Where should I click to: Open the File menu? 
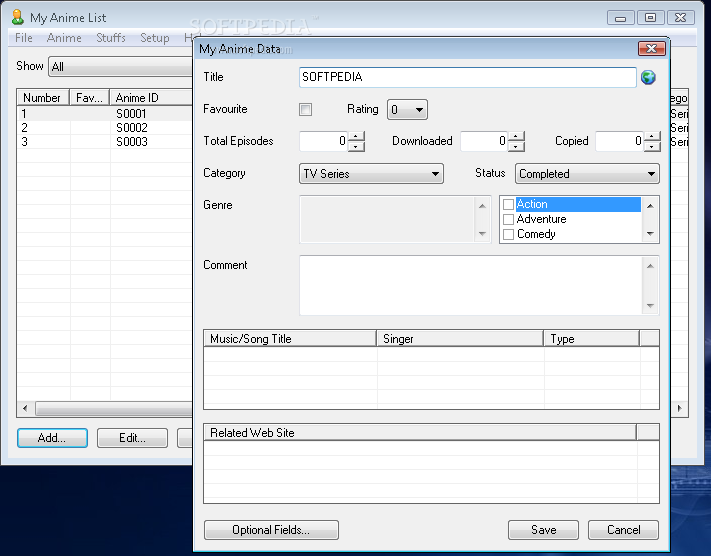pos(24,38)
